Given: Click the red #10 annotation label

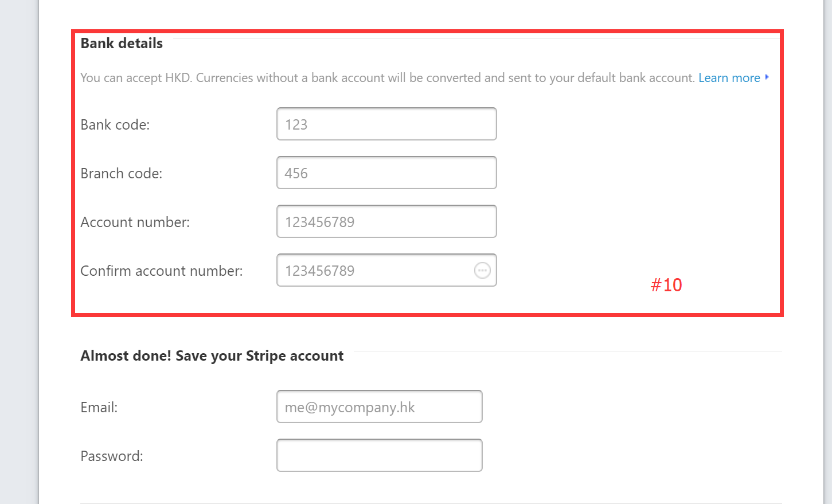Looking at the screenshot, I should 666,285.
